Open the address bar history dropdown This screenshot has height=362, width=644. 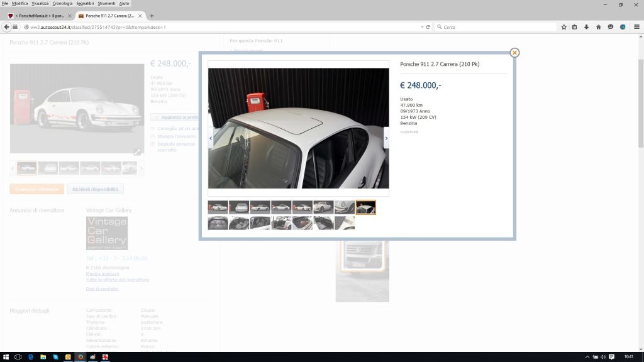422,27
